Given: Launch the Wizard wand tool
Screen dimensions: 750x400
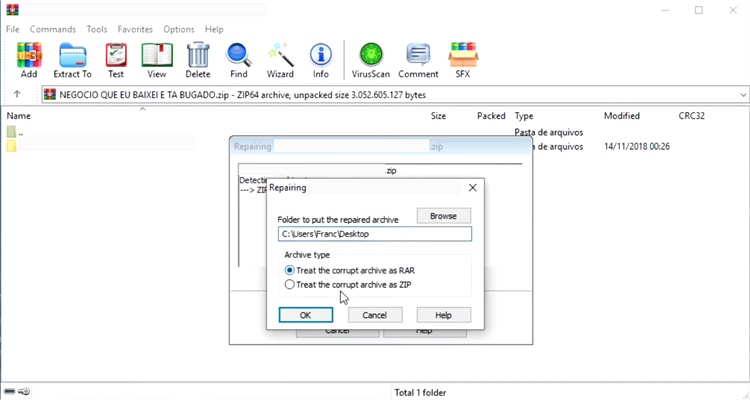Looking at the screenshot, I should (x=280, y=60).
